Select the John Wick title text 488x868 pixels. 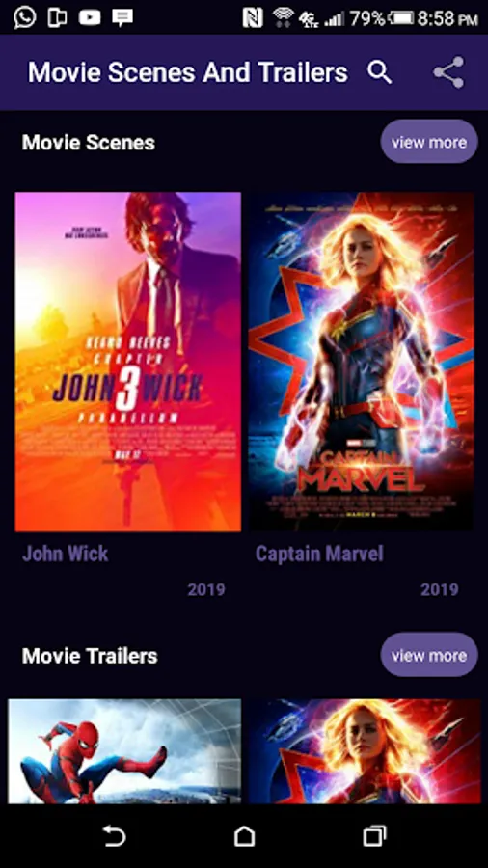(x=66, y=554)
